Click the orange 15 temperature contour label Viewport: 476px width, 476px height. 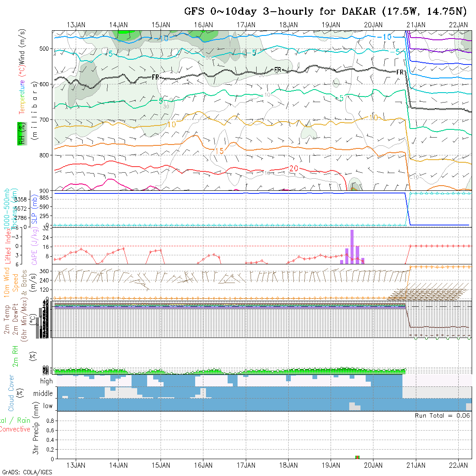pos(219,151)
